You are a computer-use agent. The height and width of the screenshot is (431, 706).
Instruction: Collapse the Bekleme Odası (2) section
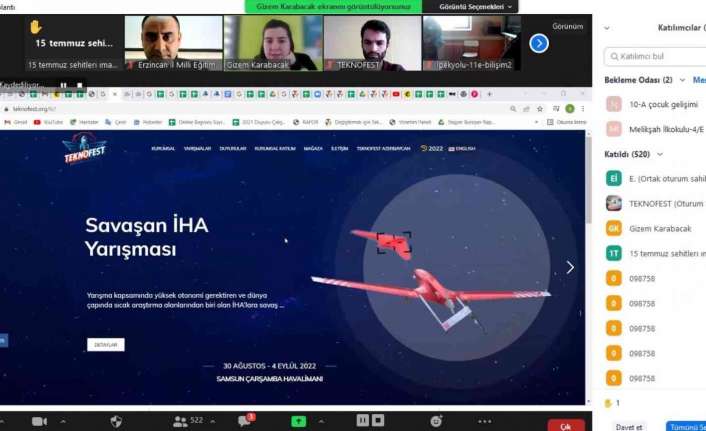682,80
